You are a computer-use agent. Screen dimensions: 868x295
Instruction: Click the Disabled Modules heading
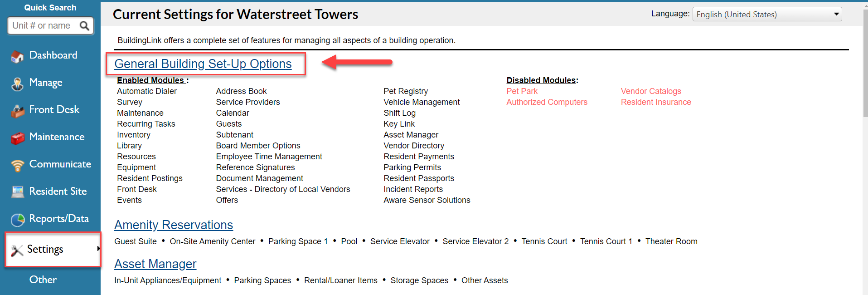[542, 80]
